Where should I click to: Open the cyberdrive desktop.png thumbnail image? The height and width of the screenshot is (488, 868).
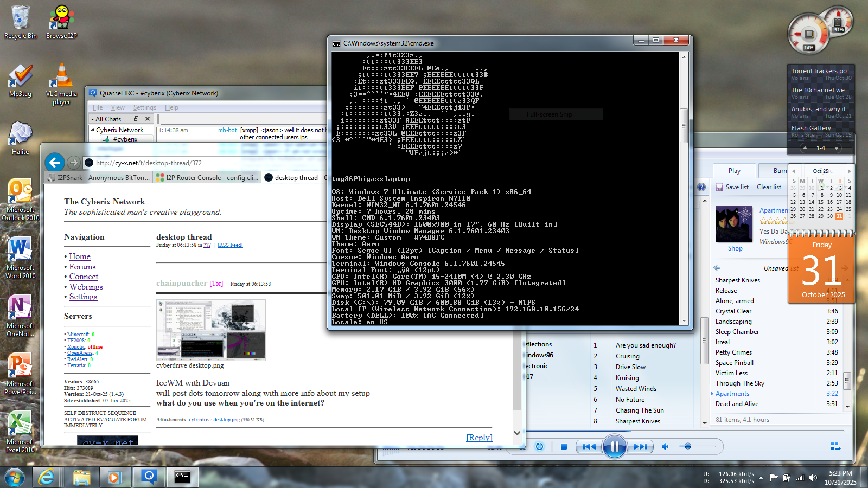(211, 330)
